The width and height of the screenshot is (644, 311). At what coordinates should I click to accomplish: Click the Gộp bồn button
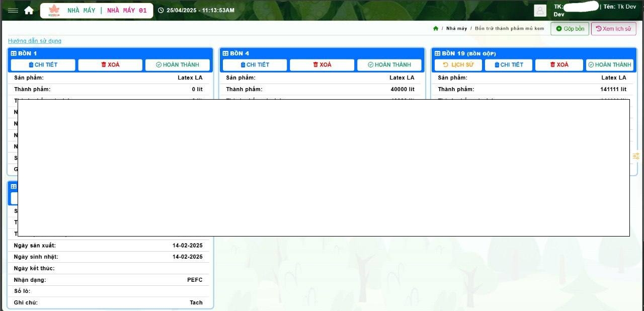pyautogui.click(x=570, y=29)
